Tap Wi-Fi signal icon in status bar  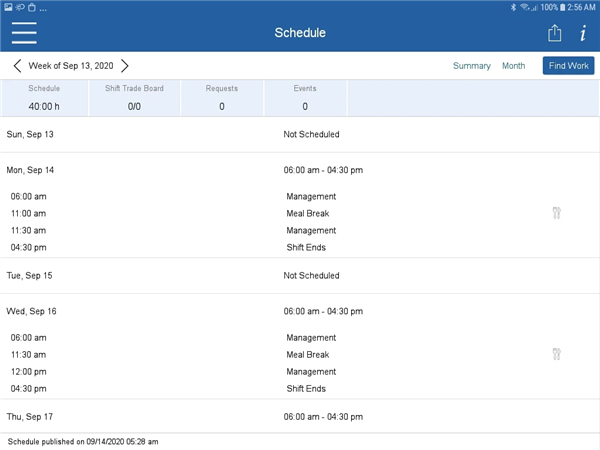(x=525, y=7)
